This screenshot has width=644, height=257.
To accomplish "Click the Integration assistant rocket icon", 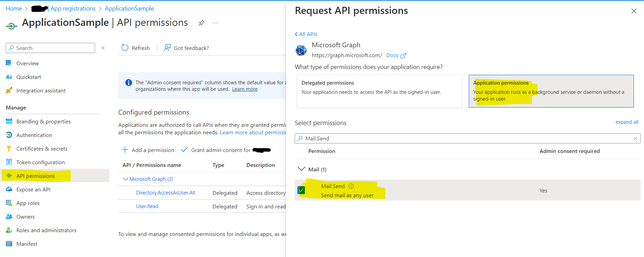I will pyautogui.click(x=9, y=90).
